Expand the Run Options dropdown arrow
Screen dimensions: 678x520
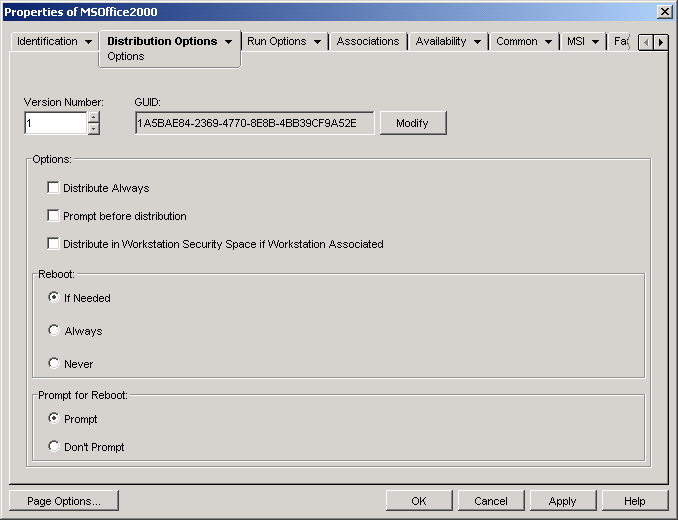(317, 42)
